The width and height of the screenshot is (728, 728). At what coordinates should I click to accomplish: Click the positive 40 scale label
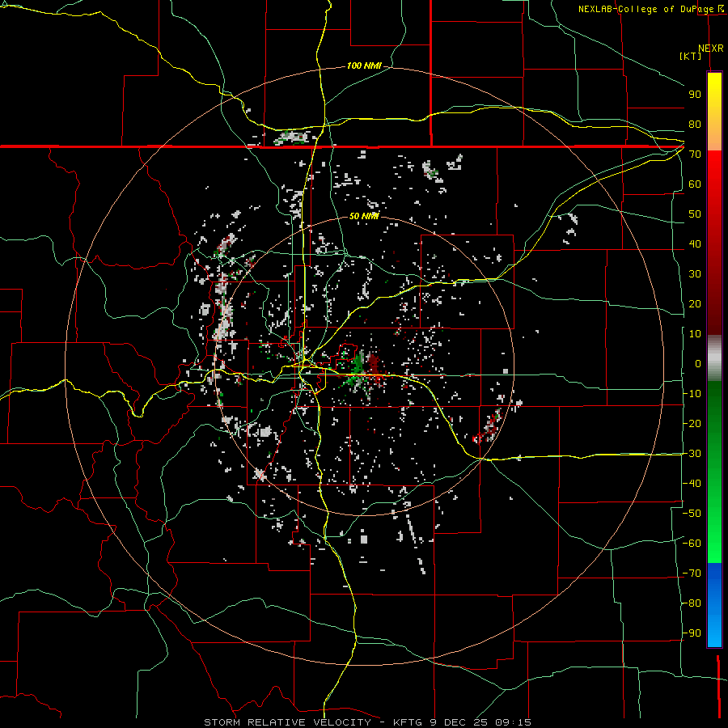[x=695, y=243]
